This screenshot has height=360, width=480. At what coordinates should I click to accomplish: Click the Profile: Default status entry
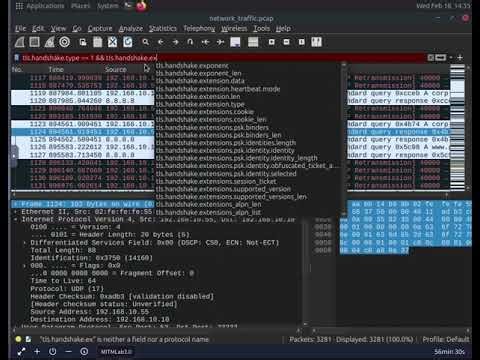point(446,339)
